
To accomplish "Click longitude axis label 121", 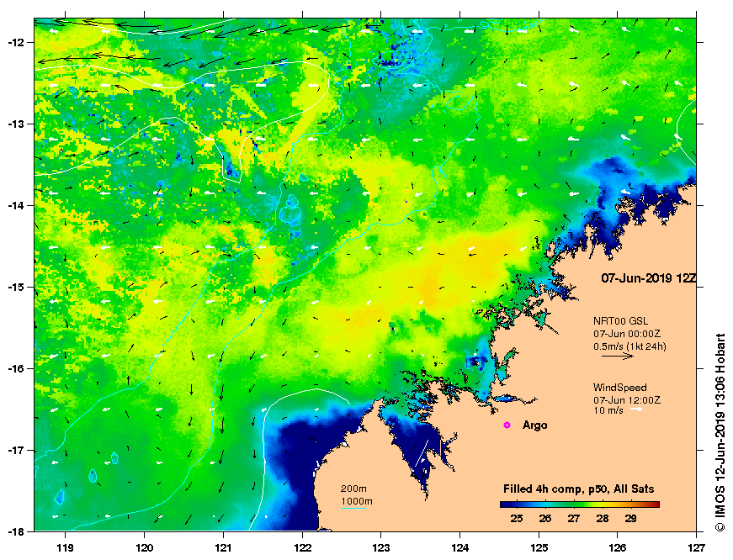I will (223, 547).
